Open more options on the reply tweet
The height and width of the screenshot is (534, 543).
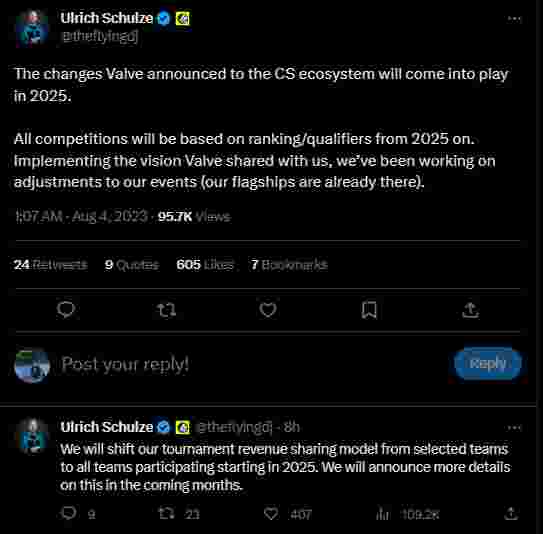pos(514,428)
